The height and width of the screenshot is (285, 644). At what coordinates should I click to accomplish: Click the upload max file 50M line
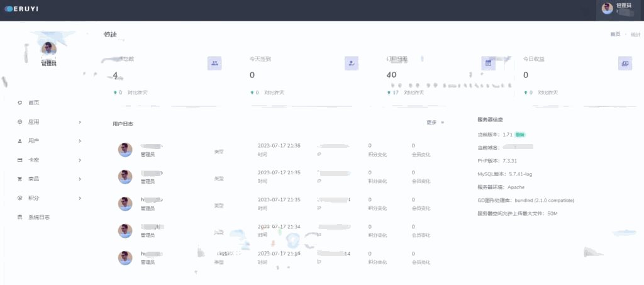(518, 213)
